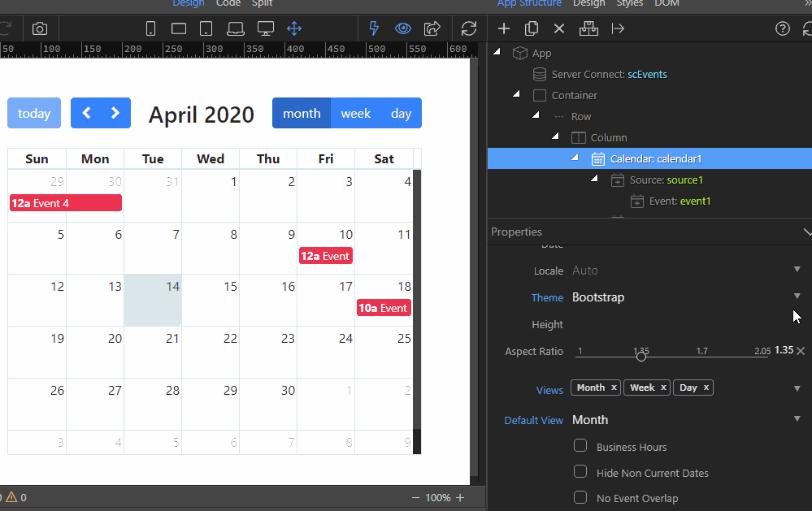The image size is (812, 511).
Task: Click the Calendar icon in tree
Action: tap(598, 159)
